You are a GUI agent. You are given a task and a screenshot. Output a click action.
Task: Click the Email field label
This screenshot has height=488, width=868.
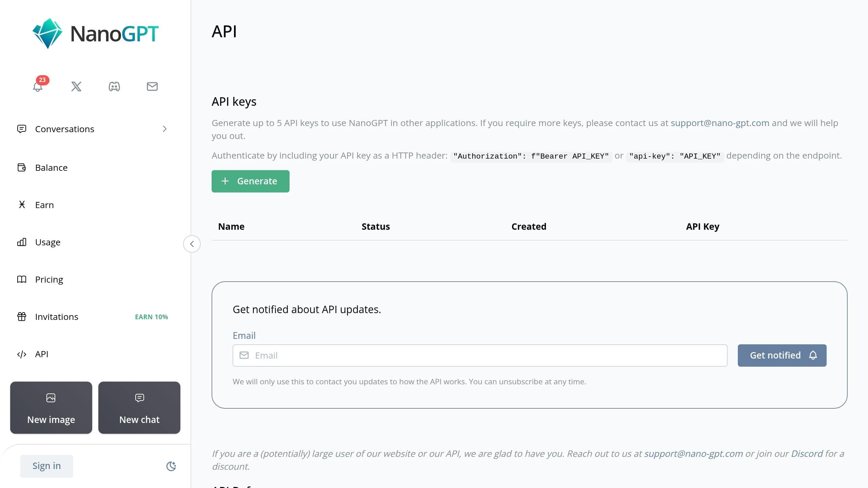tap(244, 335)
